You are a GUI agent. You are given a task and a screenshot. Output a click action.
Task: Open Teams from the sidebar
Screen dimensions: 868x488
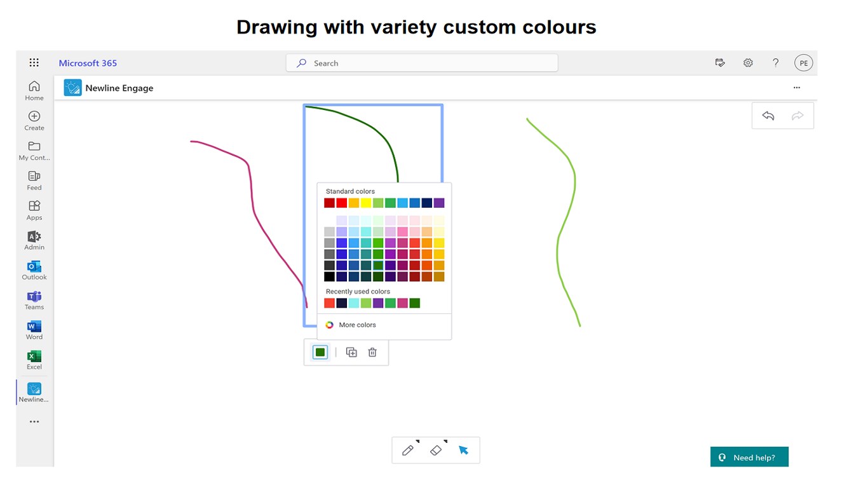click(x=34, y=300)
